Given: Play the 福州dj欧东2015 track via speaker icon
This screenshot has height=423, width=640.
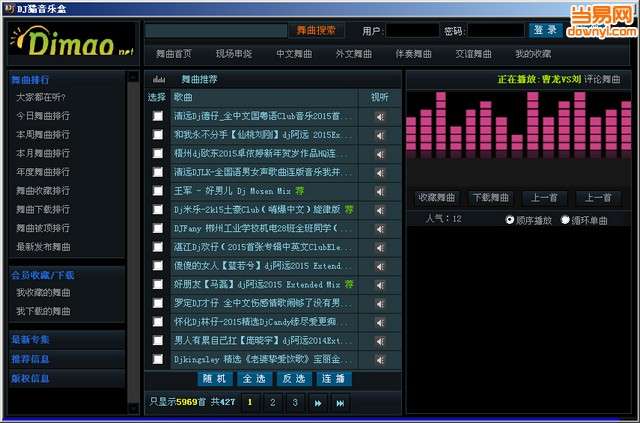Looking at the screenshot, I should 380,154.
